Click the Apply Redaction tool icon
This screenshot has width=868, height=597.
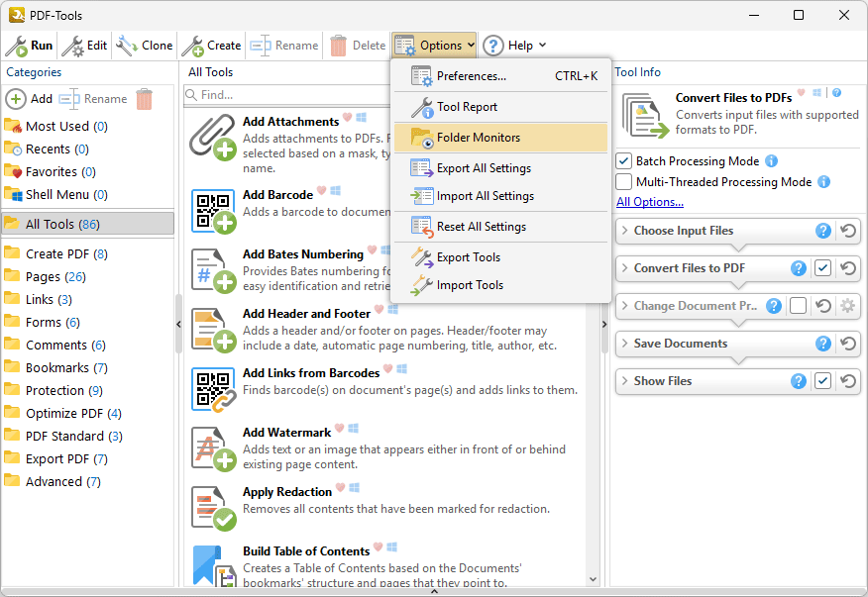tap(214, 508)
